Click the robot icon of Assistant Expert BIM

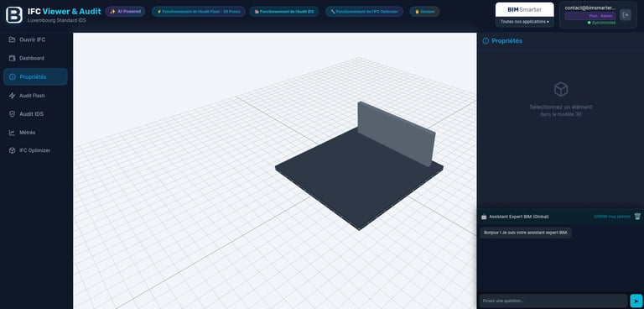pyautogui.click(x=484, y=217)
